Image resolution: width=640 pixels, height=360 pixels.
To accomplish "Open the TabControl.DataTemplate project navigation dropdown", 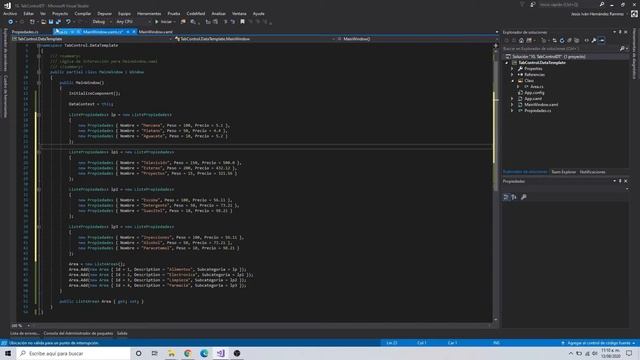I will [x=92, y=39].
